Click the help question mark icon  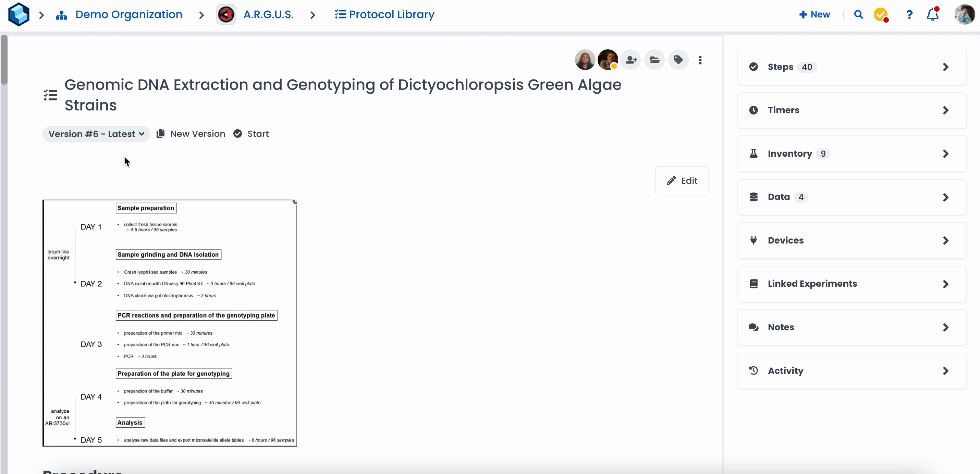point(909,14)
